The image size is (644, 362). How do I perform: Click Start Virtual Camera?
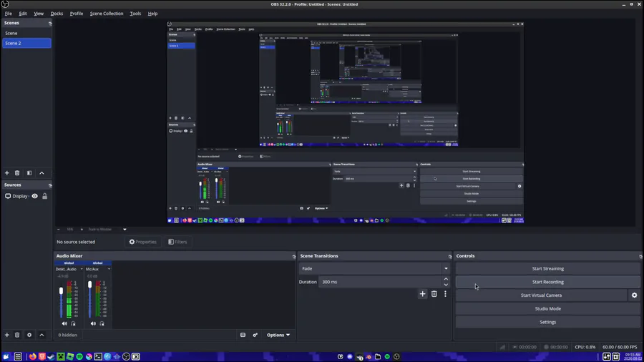(x=541, y=295)
